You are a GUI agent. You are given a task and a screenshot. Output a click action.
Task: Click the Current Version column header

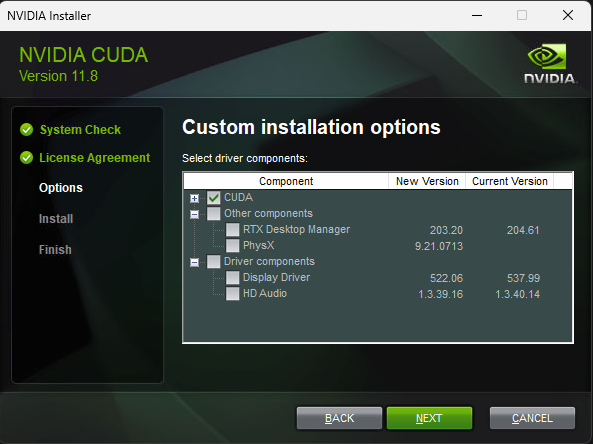click(509, 181)
